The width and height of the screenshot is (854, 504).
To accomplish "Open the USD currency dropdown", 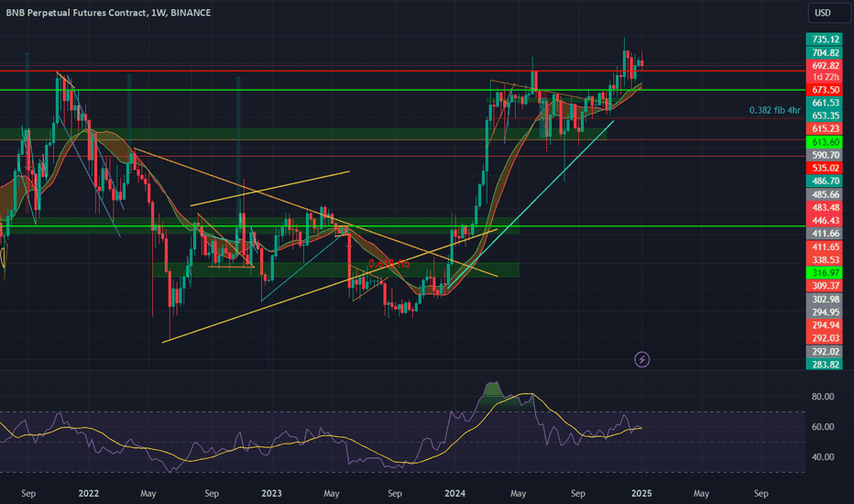I will [829, 13].
